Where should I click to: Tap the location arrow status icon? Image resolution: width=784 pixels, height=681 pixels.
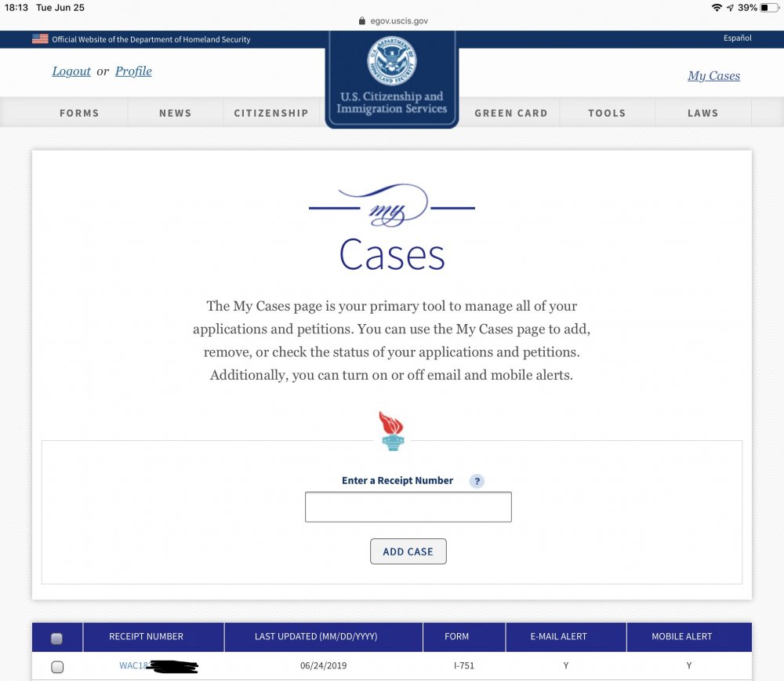coord(730,8)
